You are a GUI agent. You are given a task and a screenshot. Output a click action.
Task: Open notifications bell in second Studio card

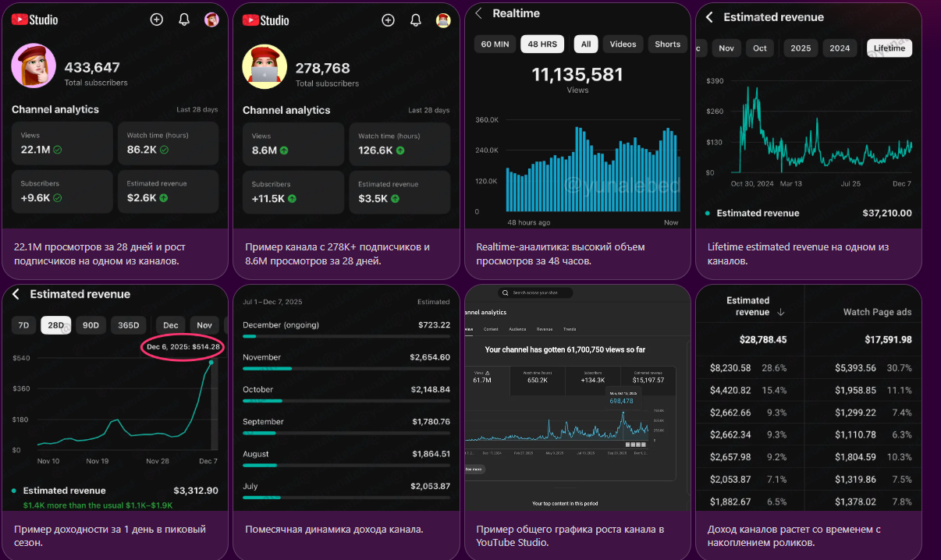coord(416,20)
